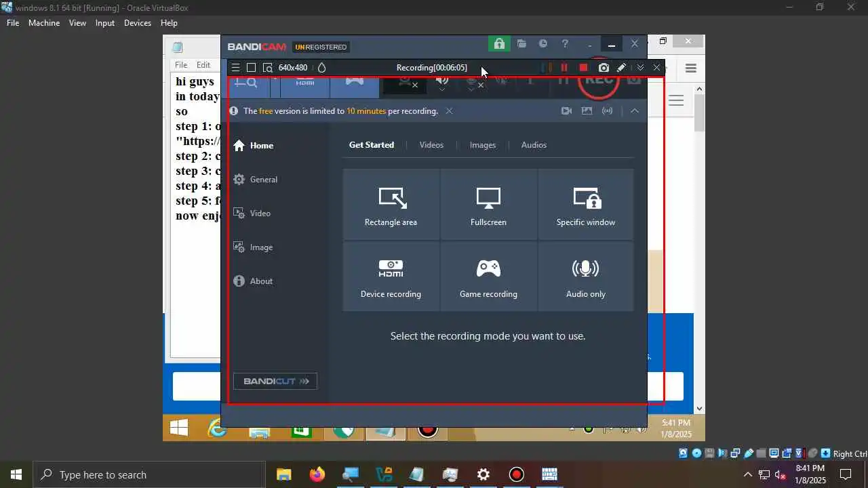
Task: Open VirtualBox Machine menu
Action: tap(44, 23)
